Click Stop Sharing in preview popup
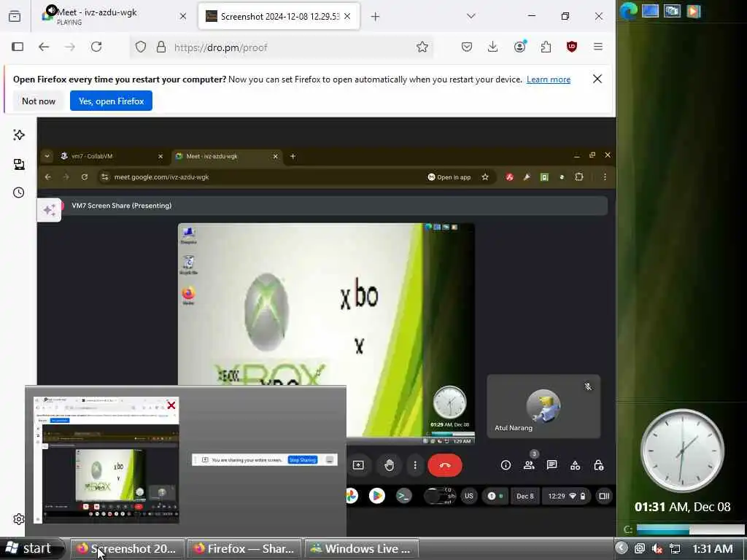 point(303,459)
